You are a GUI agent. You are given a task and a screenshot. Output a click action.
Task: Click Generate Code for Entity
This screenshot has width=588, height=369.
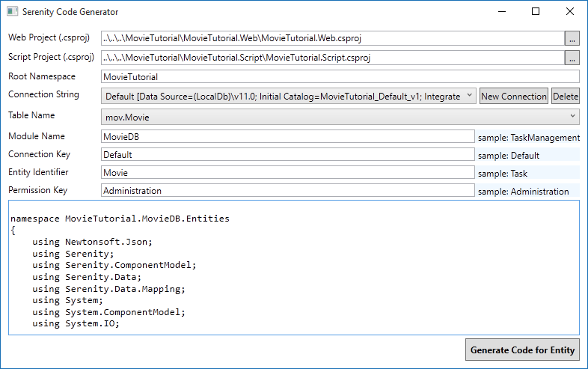(522, 350)
